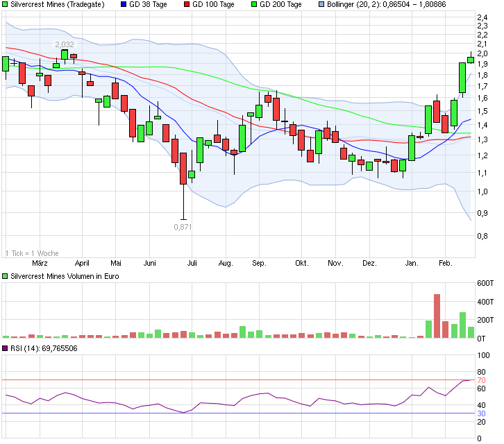
Task: Click the tallest red volume bar
Action: click(x=437, y=316)
